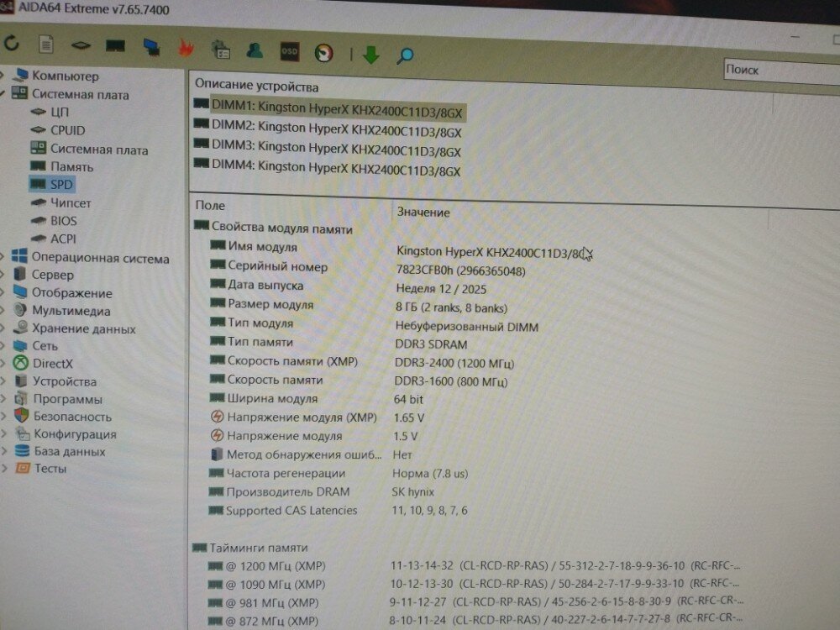This screenshot has height=630, width=840.
Task: Click the memory module toolbar icon
Action: coord(115,46)
